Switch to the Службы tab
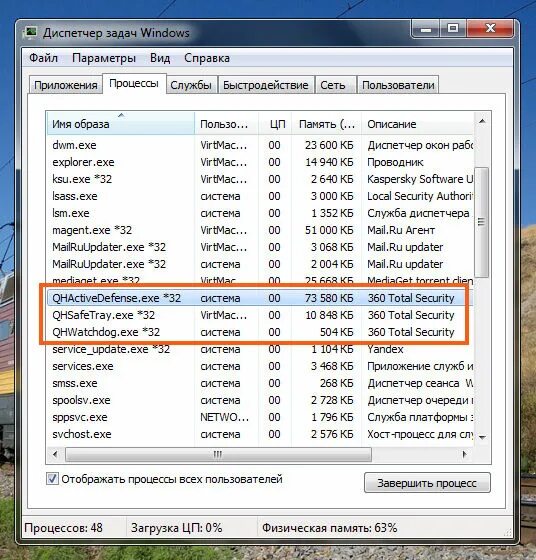This screenshot has height=560, width=536. pyautogui.click(x=191, y=85)
